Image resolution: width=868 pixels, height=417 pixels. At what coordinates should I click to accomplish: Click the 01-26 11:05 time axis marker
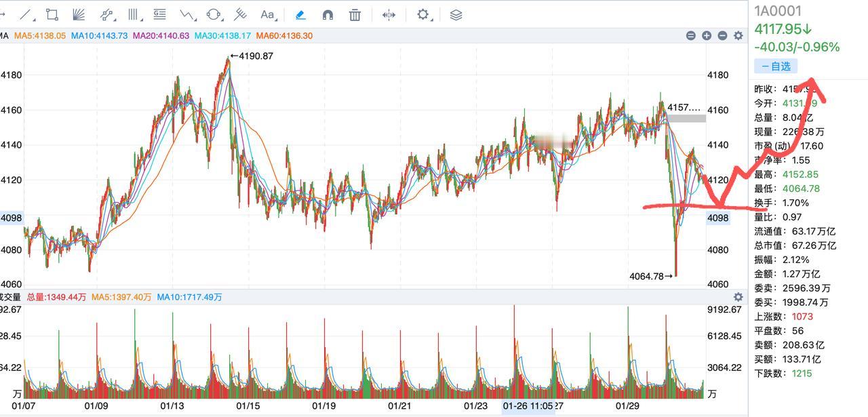point(528,405)
